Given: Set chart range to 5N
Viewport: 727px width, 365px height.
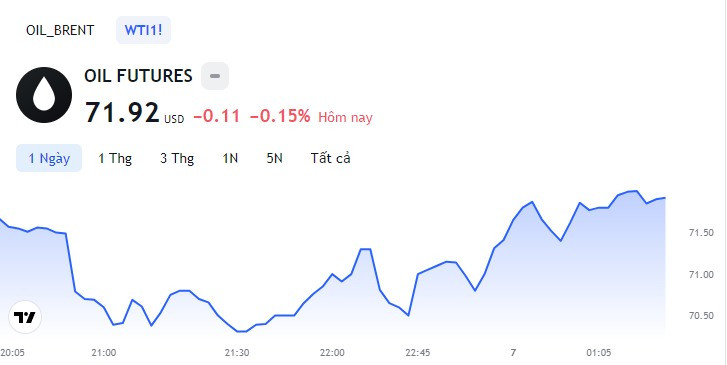Looking at the screenshot, I should pos(274,158).
